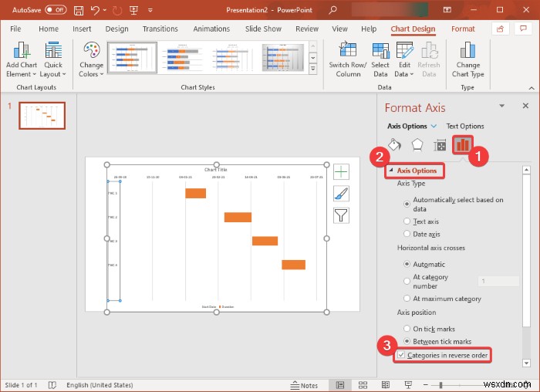The height and width of the screenshot is (392, 540).
Task: Select Automatically select based on data
Action: 407,204
